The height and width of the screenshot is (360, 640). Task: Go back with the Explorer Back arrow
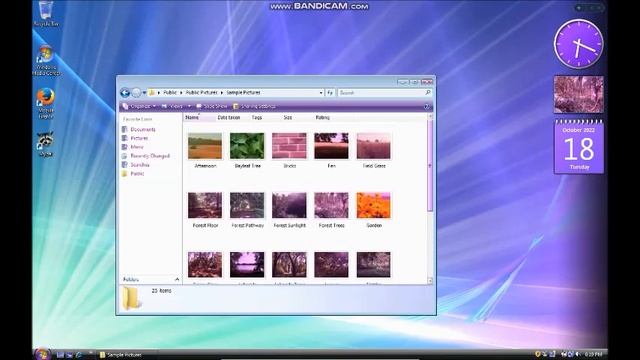(125, 93)
